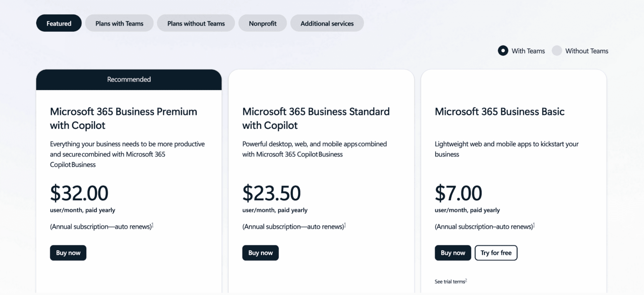
Task: Switch to Plans without Teams tab
Action: click(196, 23)
